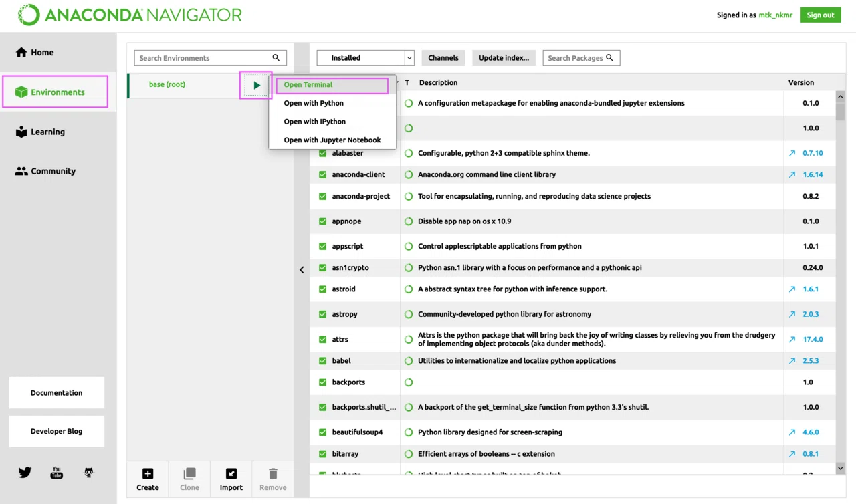Image resolution: width=856 pixels, height=504 pixels.
Task: Choose Open with Python
Action: click(332, 103)
